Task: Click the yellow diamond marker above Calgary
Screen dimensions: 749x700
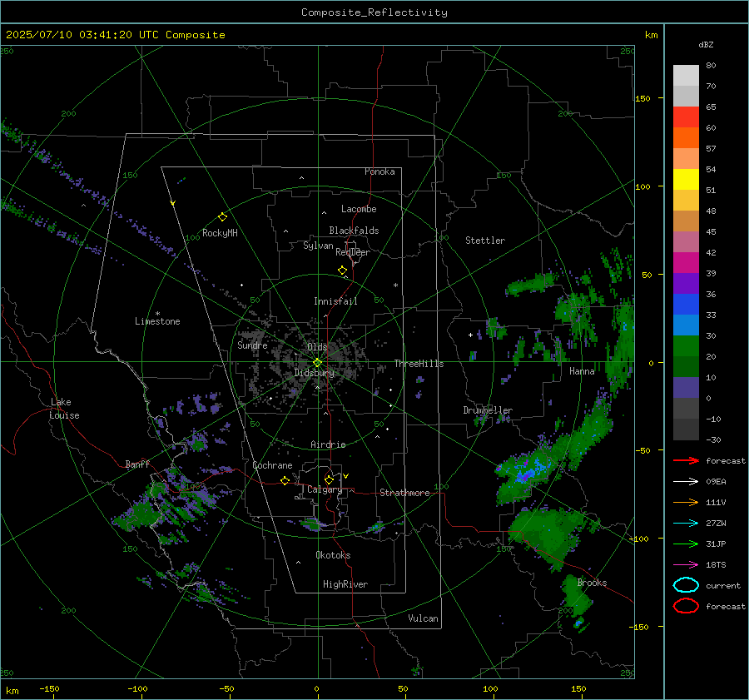Action: pyautogui.click(x=329, y=479)
